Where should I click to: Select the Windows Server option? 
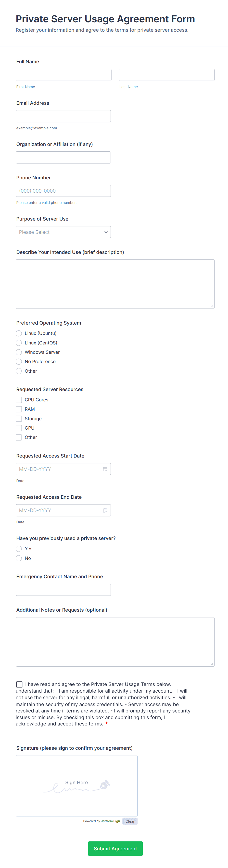(19, 352)
